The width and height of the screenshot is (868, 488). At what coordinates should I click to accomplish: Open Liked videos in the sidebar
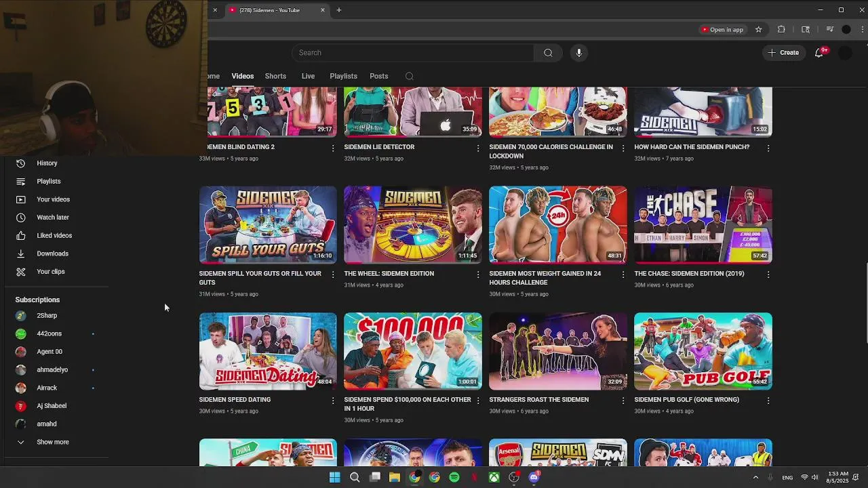(54, 235)
